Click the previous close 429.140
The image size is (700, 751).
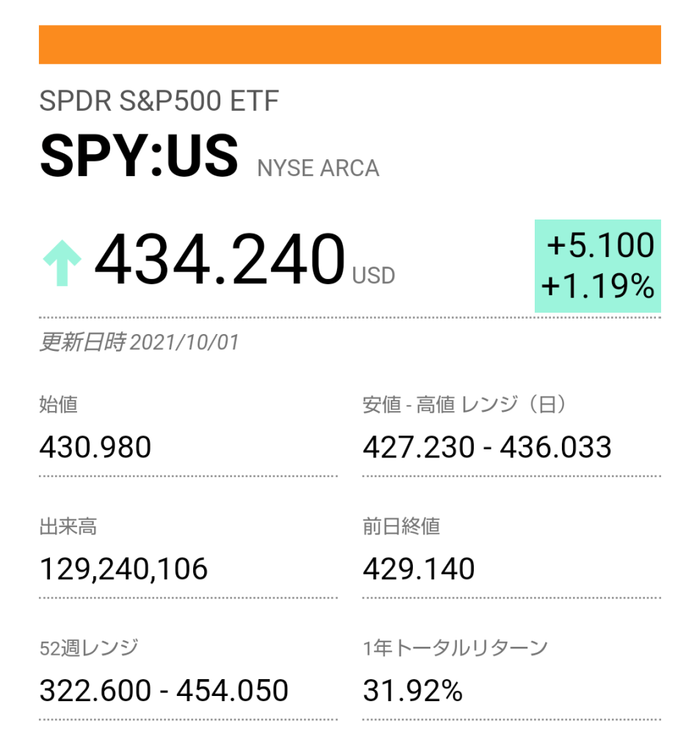click(419, 568)
